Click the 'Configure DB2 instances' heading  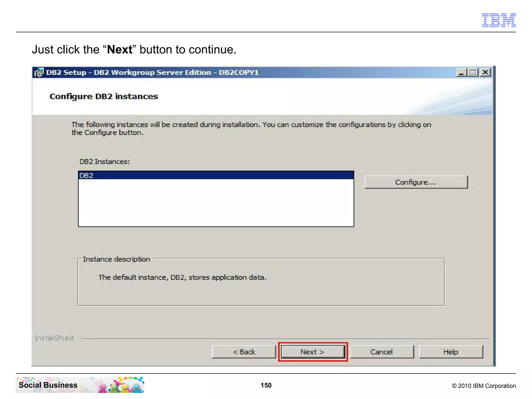[104, 96]
